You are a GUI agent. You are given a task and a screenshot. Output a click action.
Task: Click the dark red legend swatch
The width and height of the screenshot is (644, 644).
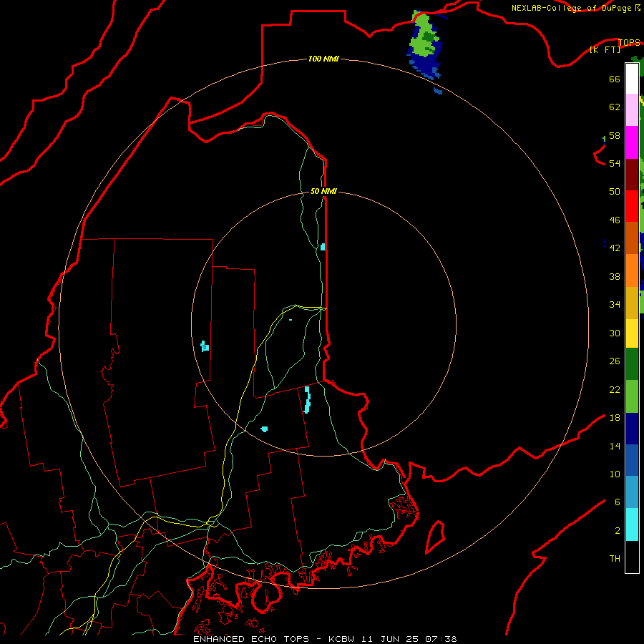coord(632,174)
